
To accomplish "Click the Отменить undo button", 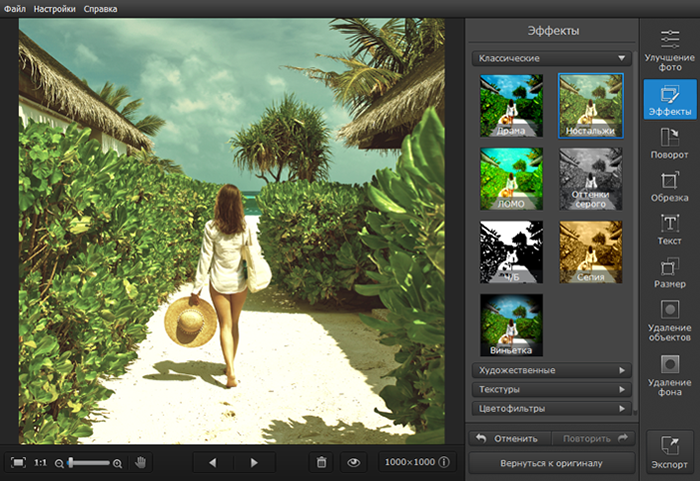I will pos(507,438).
